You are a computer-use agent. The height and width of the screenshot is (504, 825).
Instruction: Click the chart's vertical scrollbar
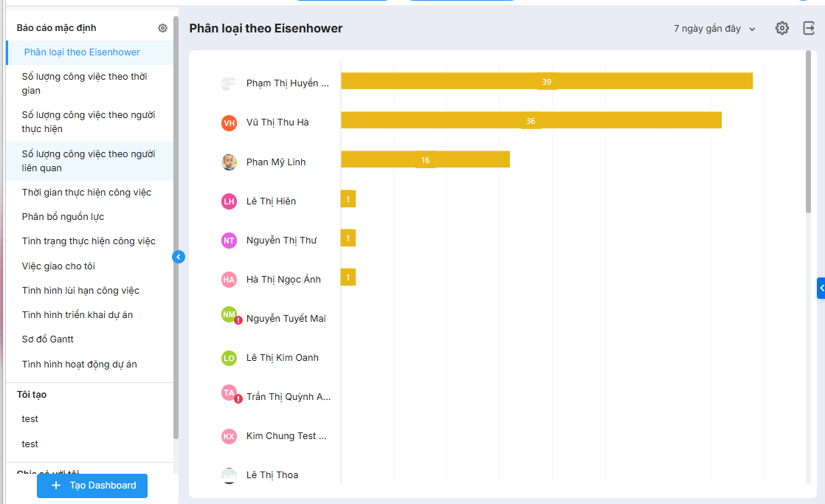(808, 133)
